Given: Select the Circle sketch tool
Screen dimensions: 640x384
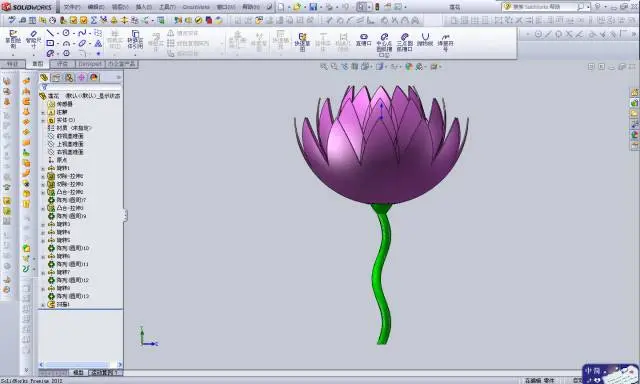Looking at the screenshot, I should point(66,33).
